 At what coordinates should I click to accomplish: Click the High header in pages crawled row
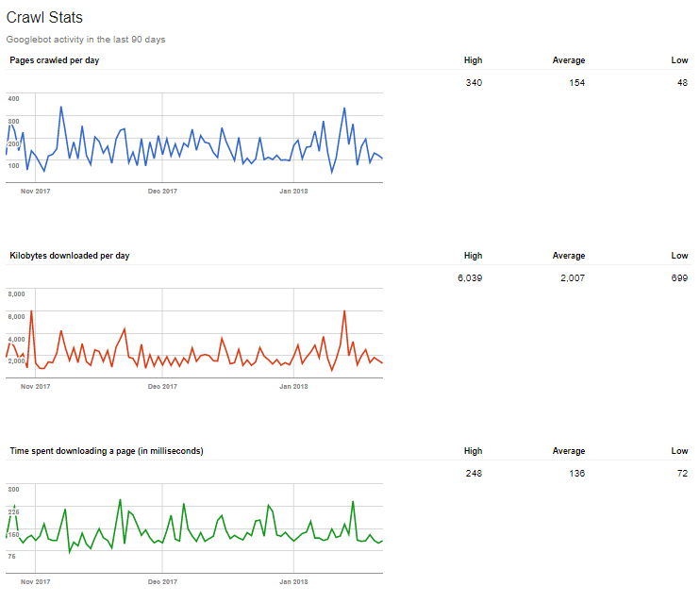(474, 60)
